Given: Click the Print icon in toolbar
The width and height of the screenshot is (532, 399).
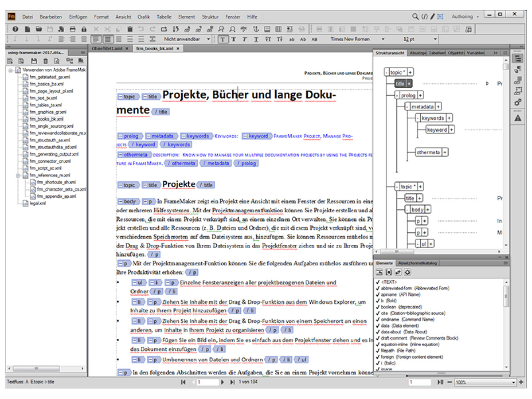Looking at the screenshot, I should coord(73,29).
